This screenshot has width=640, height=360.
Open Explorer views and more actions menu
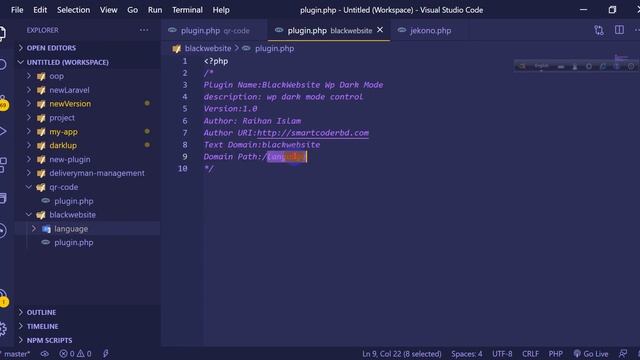(x=144, y=30)
